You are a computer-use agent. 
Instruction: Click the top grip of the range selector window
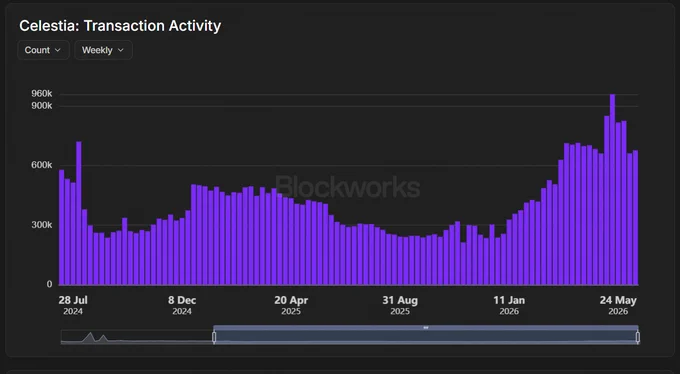[425, 328]
